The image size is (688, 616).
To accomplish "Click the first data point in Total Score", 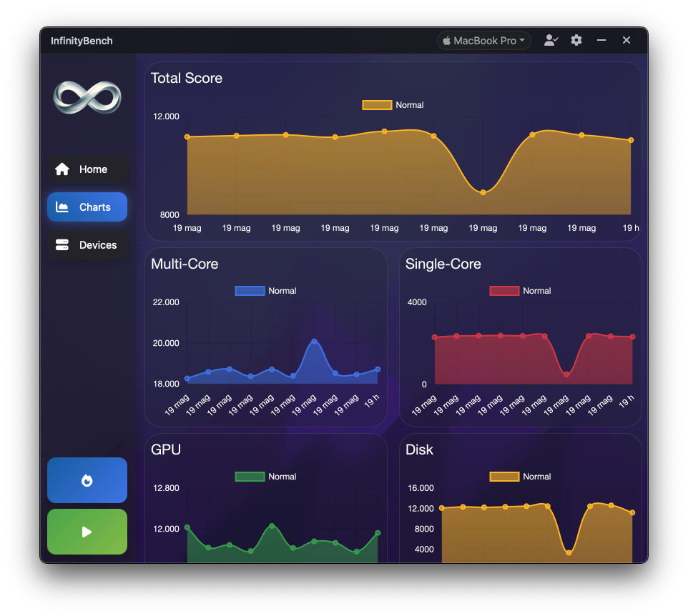I will click(x=187, y=136).
